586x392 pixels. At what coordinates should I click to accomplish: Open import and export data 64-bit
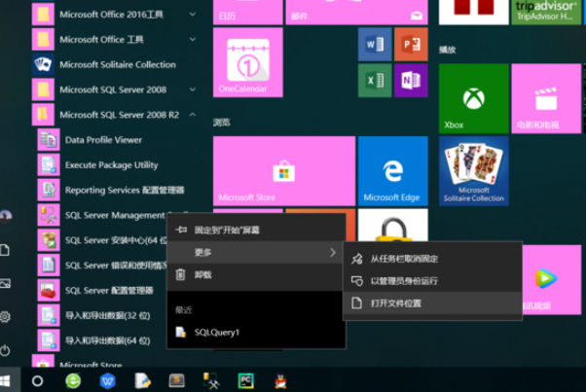[101, 340]
